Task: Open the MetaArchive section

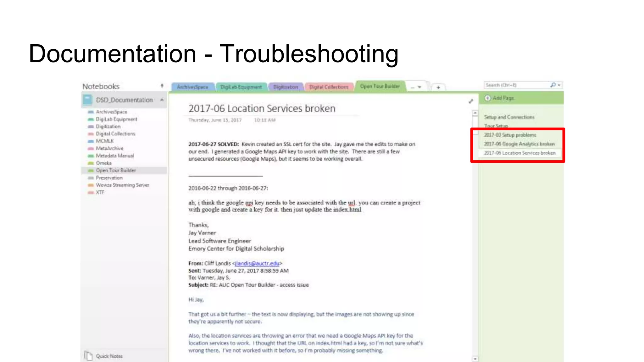Action: [109, 148]
